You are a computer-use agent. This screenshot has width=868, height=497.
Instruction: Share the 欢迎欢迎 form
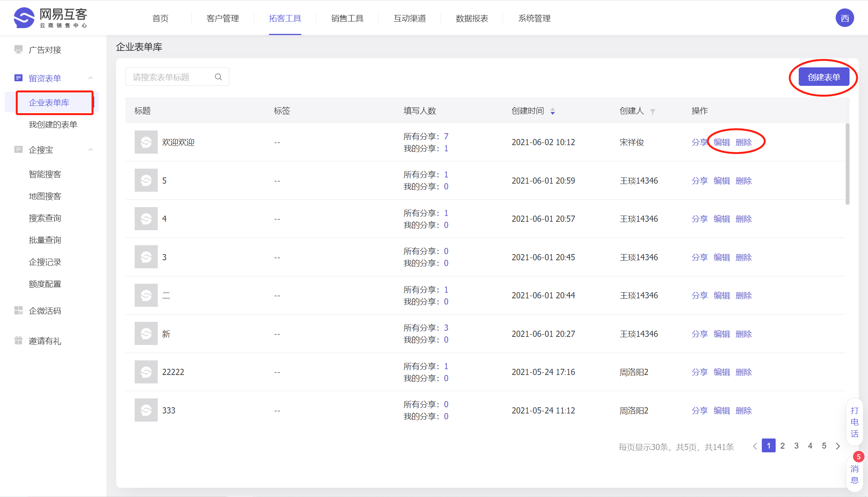(699, 142)
